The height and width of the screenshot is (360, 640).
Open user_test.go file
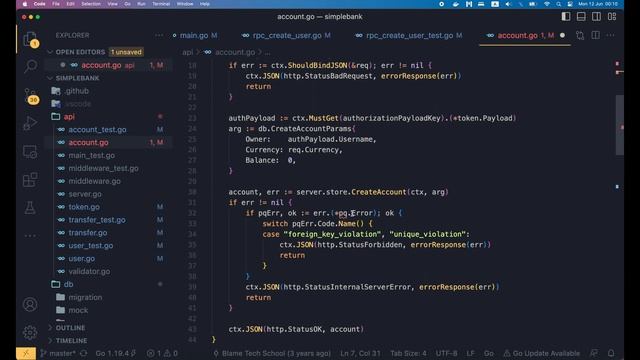coord(91,246)
